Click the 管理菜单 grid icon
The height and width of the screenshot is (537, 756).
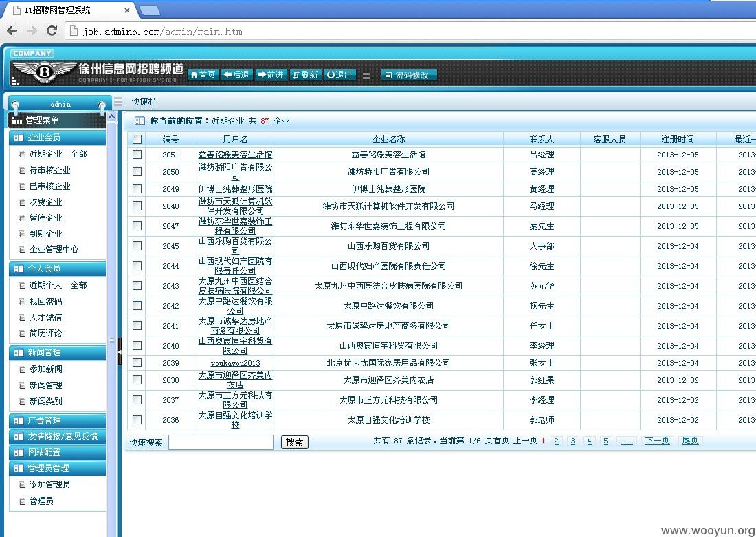click(x=16, y=120)
